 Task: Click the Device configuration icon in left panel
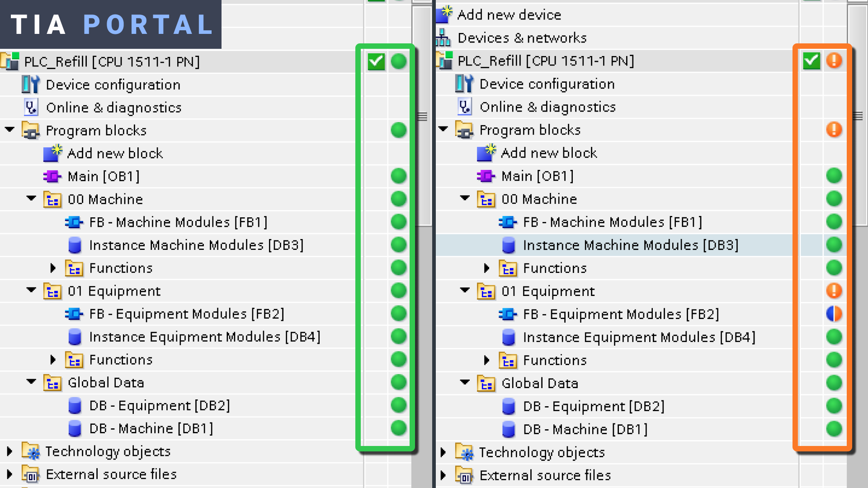coord(31,84)
